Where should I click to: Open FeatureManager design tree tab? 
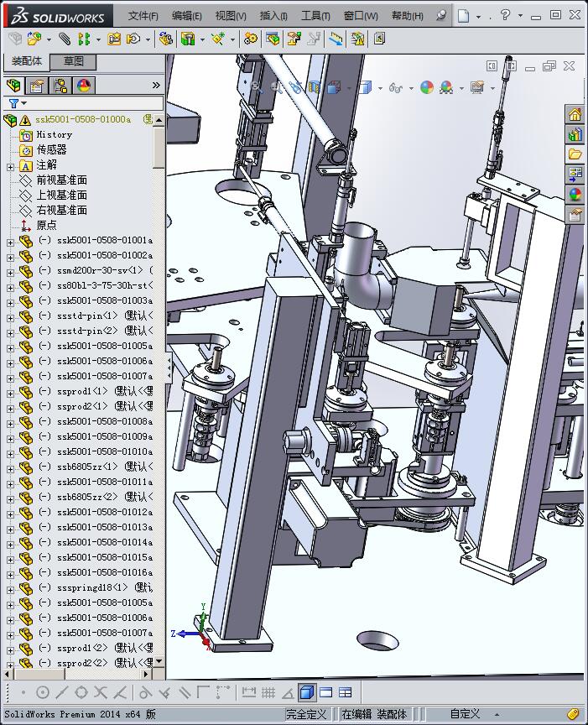tap(14, 86)
